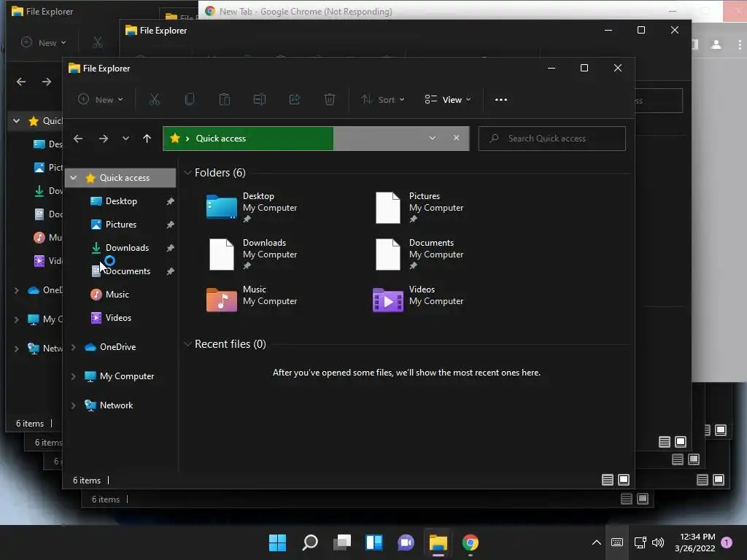Open the New dropdown in front window
Screen dimensions: 747x560
pos(101,99)
